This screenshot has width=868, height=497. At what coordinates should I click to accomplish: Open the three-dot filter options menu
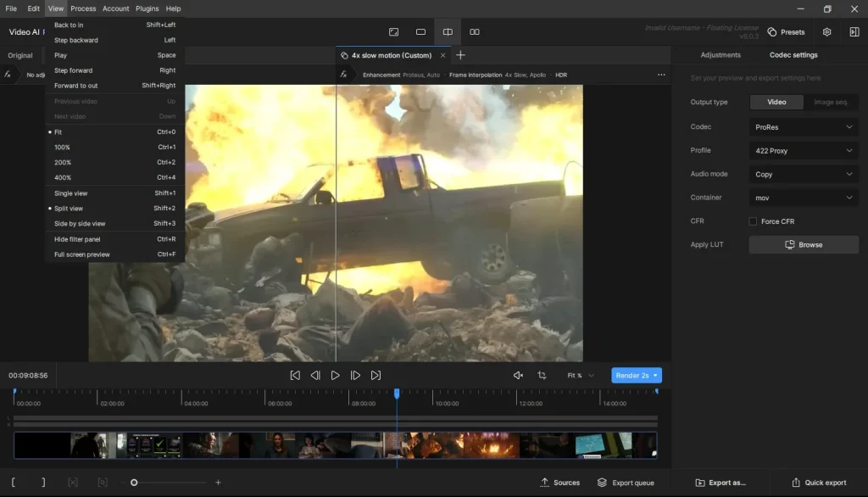(x=661, y=75)
